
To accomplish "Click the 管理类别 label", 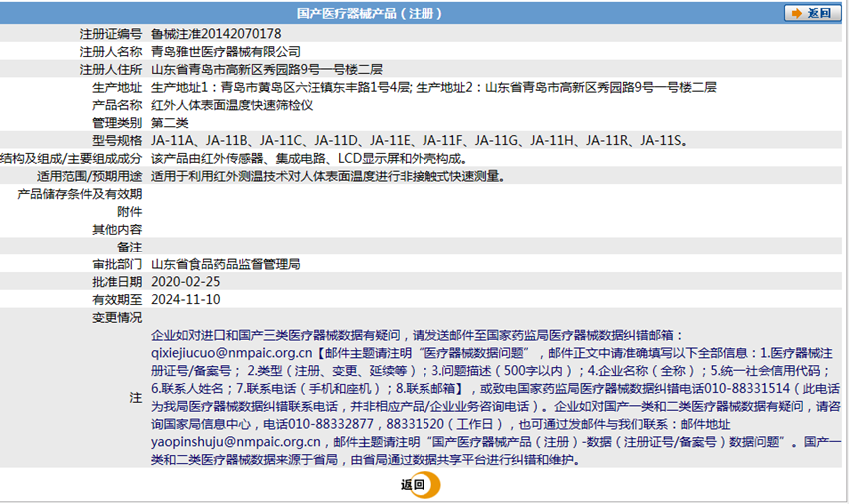I will click(x=117, y=122).
